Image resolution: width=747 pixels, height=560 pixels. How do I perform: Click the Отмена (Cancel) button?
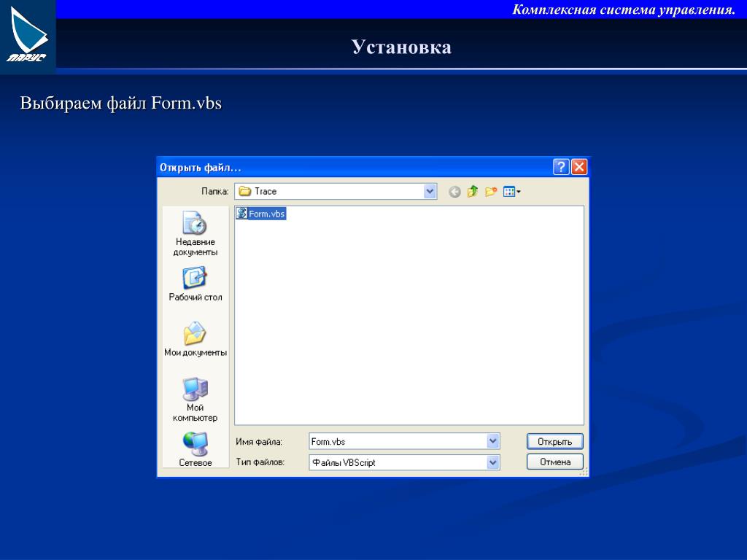[555, 462]
